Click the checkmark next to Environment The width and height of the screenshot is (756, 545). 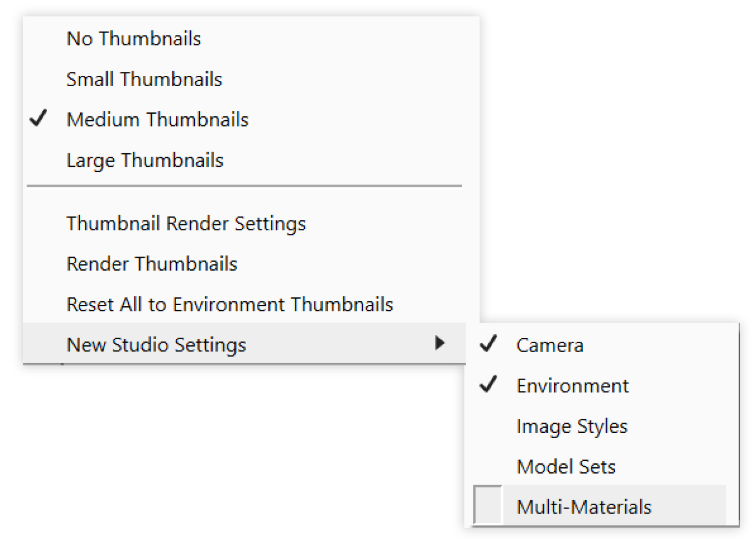coord(488,385)
